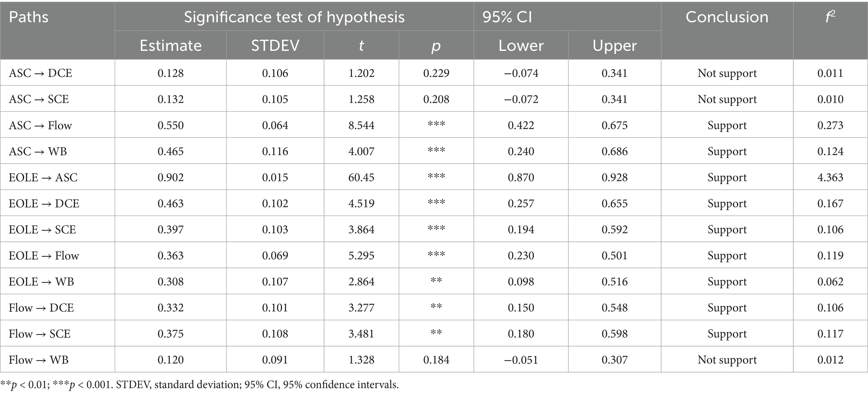Click the Estimate subheader
This screenshot has height=395, width=868.
click(x=170, y=45)
